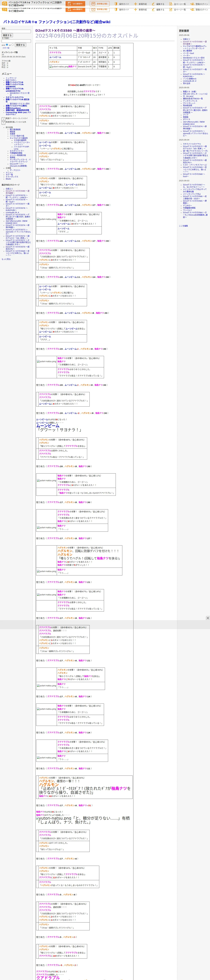Click the 検索する button under 検索 field

tap(7, 35)
